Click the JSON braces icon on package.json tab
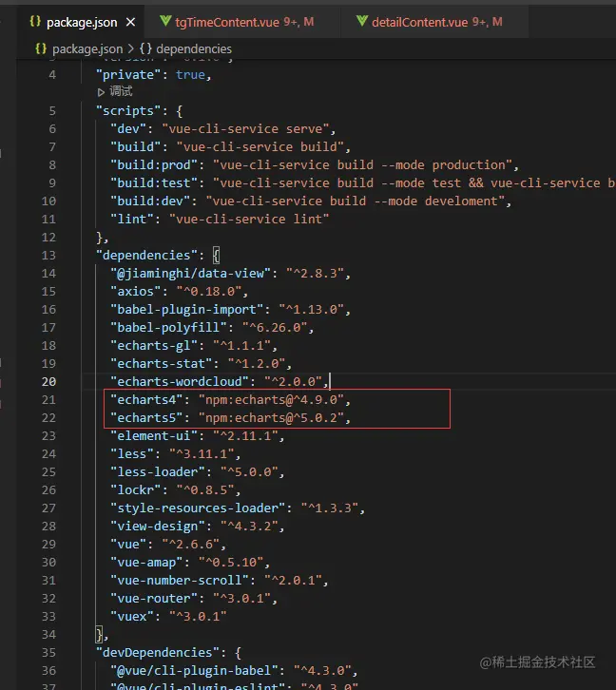 tap(35, 21)
